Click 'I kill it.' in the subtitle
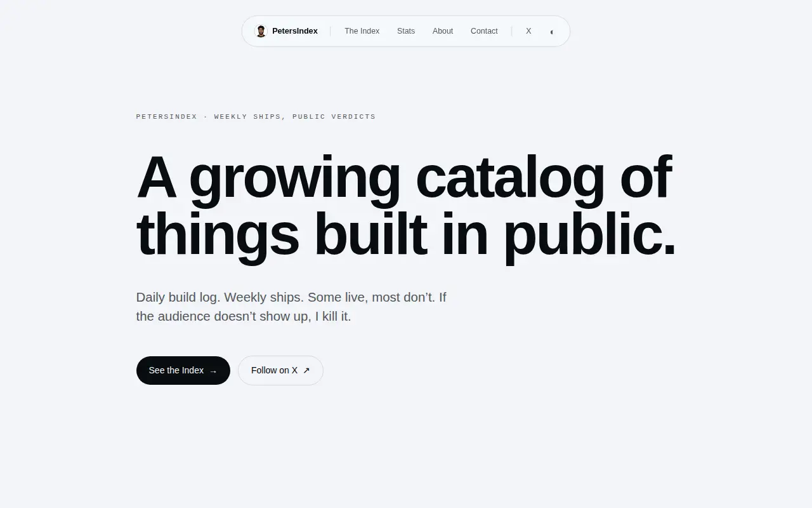 [x=333, y=316]
